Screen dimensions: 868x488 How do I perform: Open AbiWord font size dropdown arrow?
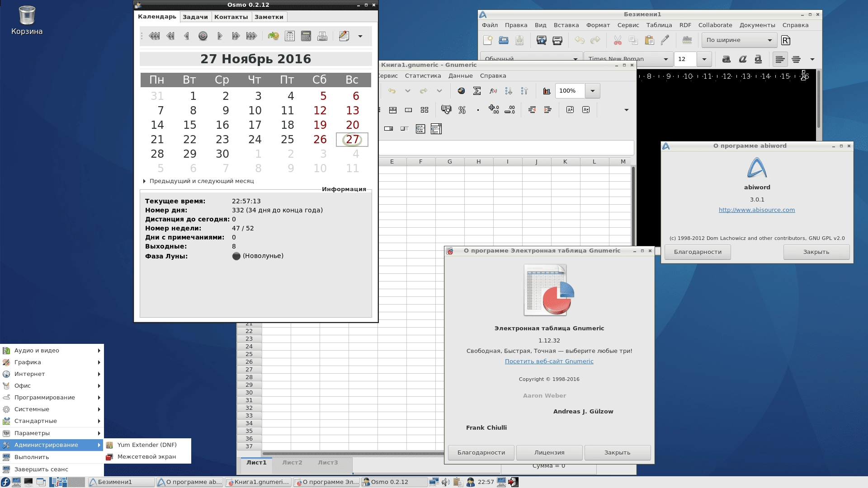pos(704,59)
